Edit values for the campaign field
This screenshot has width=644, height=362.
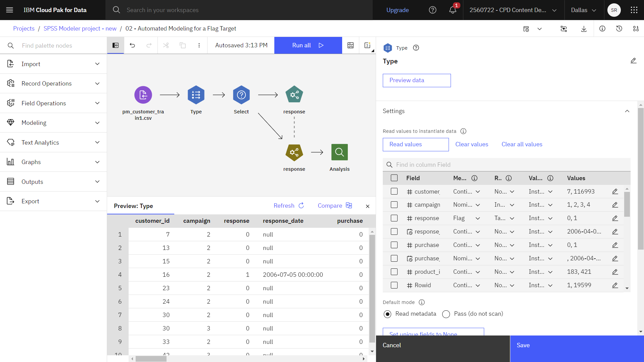615,205
